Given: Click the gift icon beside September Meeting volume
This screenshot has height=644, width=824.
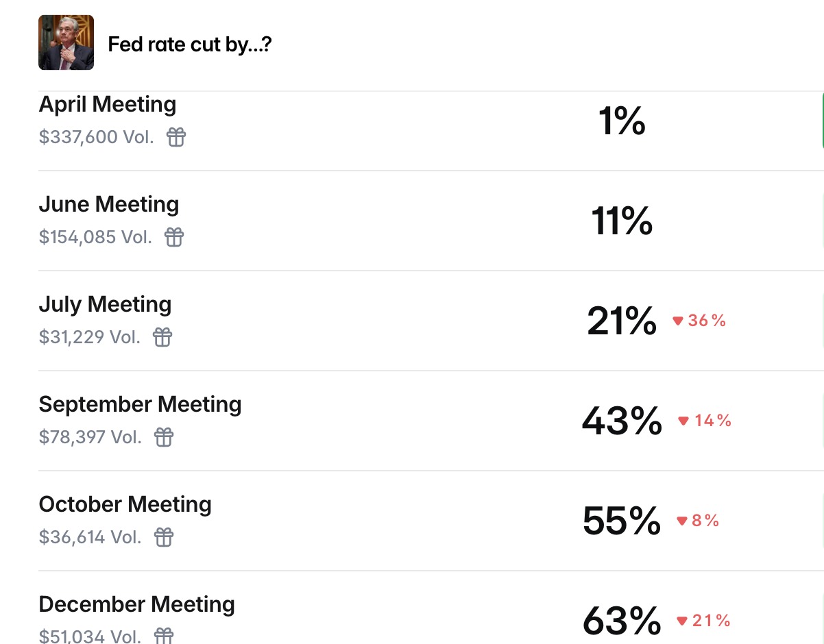Looking at the screenshot, I should pyautogui.click(x=164, y=437).
